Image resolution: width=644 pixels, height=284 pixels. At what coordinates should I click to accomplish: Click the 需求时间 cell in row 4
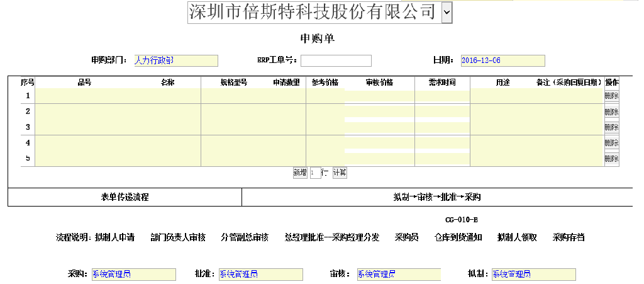click(x=442, y=143)
